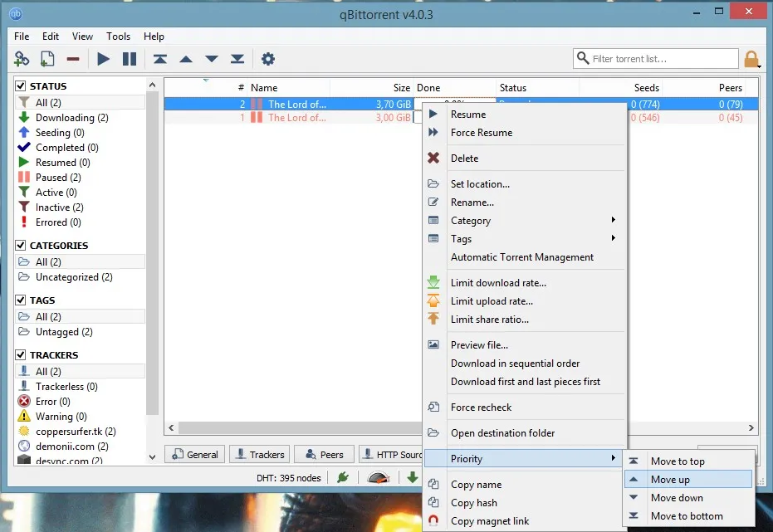This screenshot has width=773, height=532.
Task: Toggle the TRACKERS section checkbox
Action: (x=21, y=354)
